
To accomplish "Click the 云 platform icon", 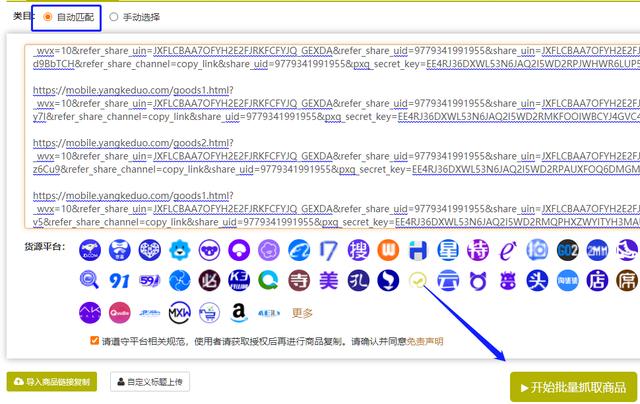I will pyautogui.click(x=448, y=281).
